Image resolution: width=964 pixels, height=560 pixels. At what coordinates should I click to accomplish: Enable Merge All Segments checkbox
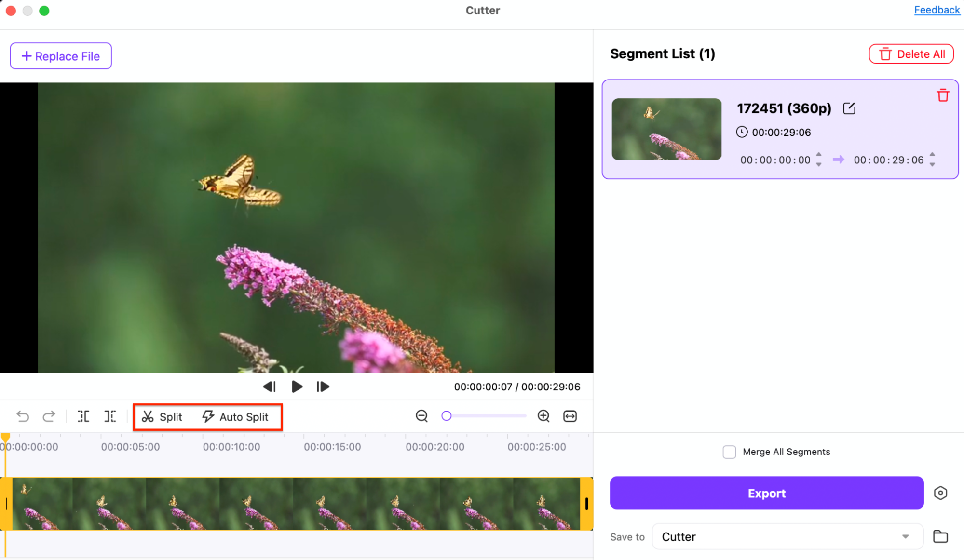pos(729,452)
